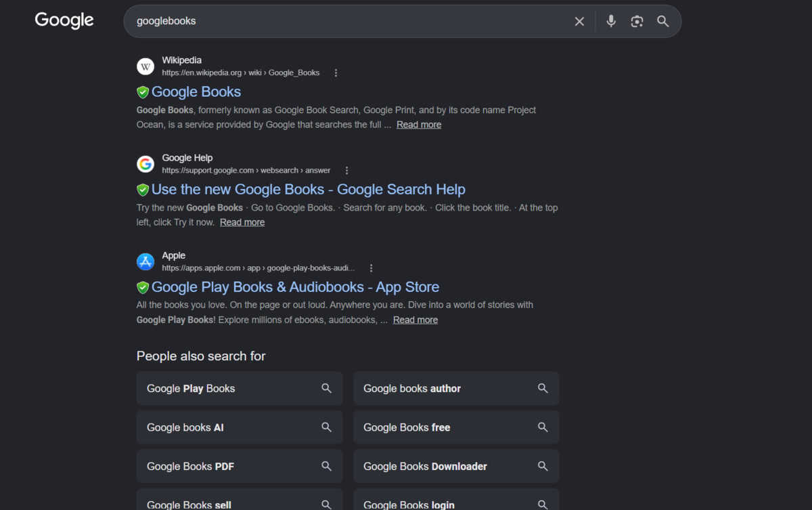The width and height of the screenshot is (812, 510).
Task: Select Google Books Downloader related search
Action: tap(456, 466)
